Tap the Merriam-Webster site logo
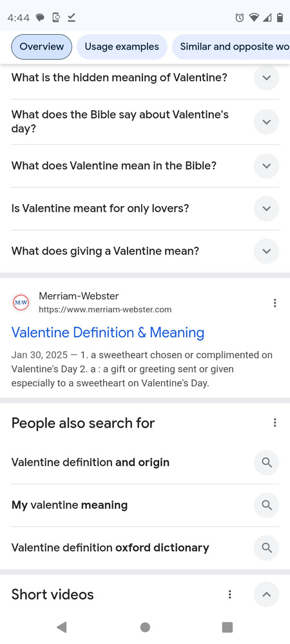 point(21,303)
